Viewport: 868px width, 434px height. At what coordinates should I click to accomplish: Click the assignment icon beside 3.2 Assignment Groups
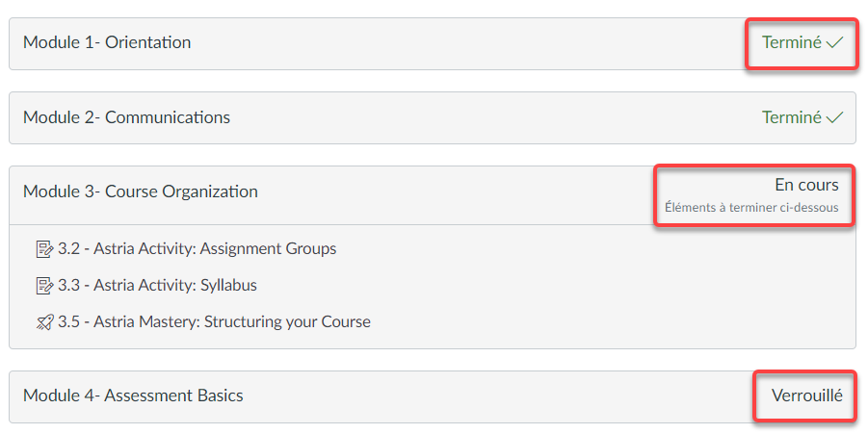coord(44,249)
